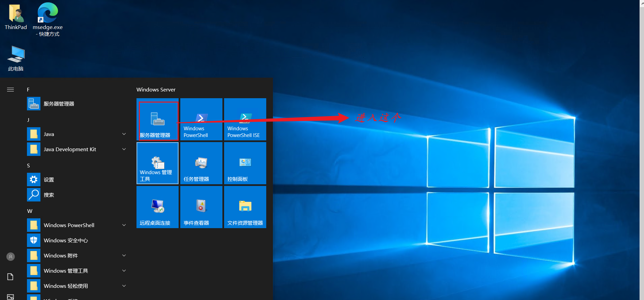Open the Windows 管理工具 folder entry
644x300 pixels.
(78, 271)
